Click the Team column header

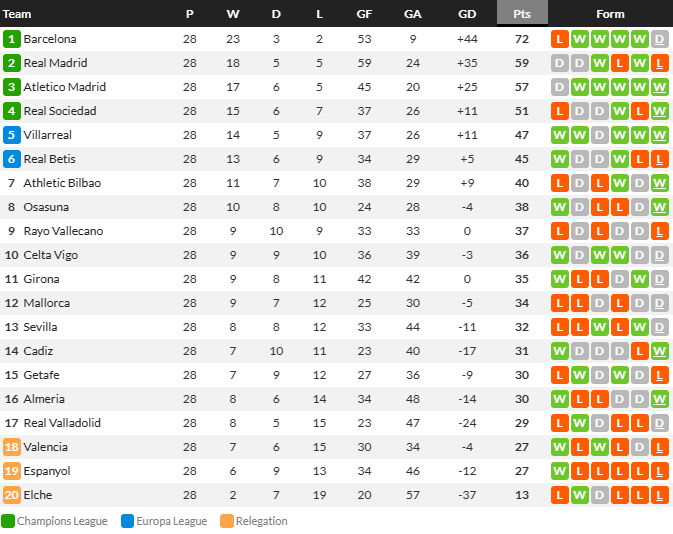tap(17, 14)
